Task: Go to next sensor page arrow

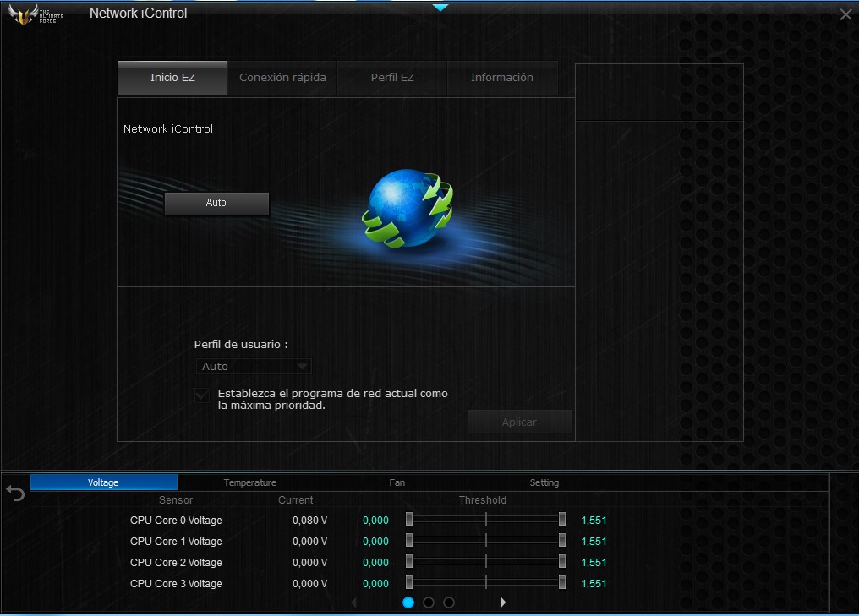Action: click(503, 602)
